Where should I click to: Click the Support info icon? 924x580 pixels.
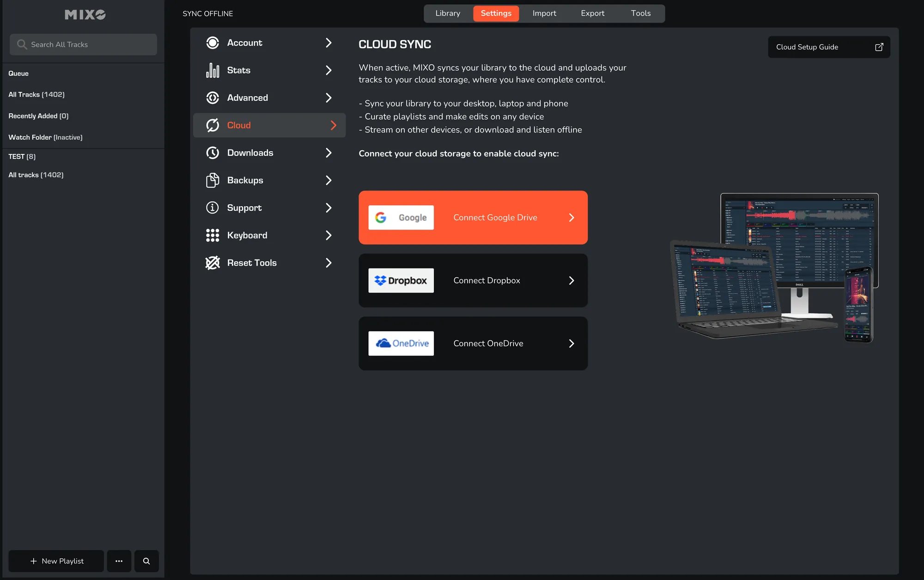coord(213,208)
